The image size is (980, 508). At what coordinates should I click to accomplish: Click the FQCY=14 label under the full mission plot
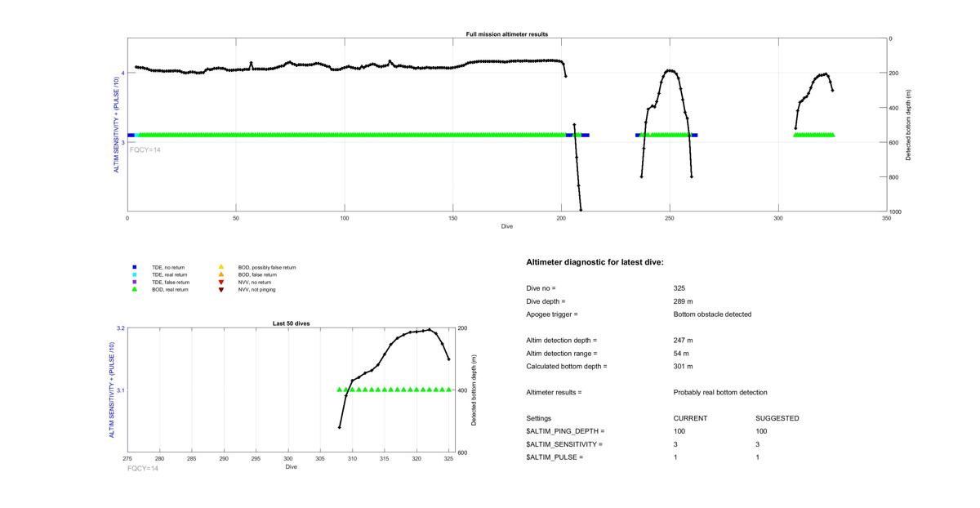click(145, 149)
